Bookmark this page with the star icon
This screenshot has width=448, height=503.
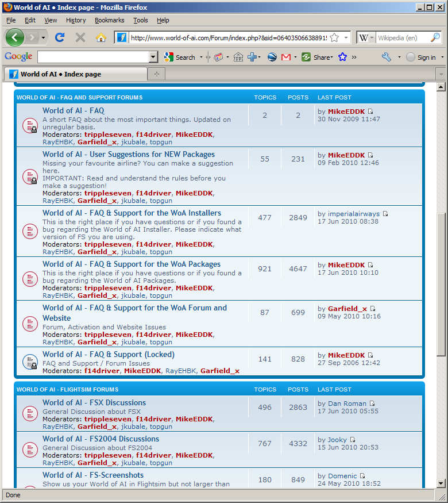pyautogui.click(x=334, y=37)
